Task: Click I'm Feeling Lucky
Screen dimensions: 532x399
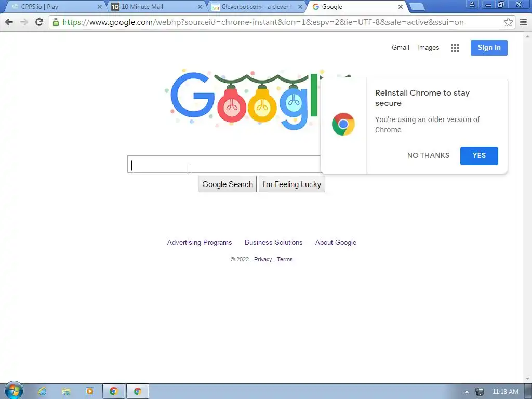Action: (292, 184)
